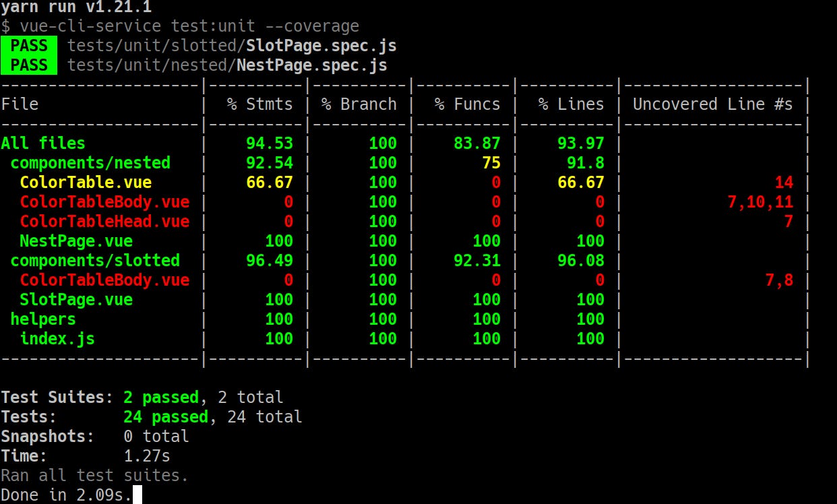Click the second PASS status badge
The height and width of the screenshot is (504, 837).
(x=28, y=65)
